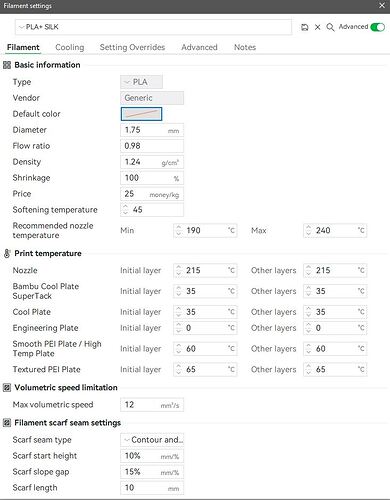Image resolution: width=390 pixels, height=500 pixels.
Task: Click the Filament scarf seam settings icon
Action: click(7, 423)
